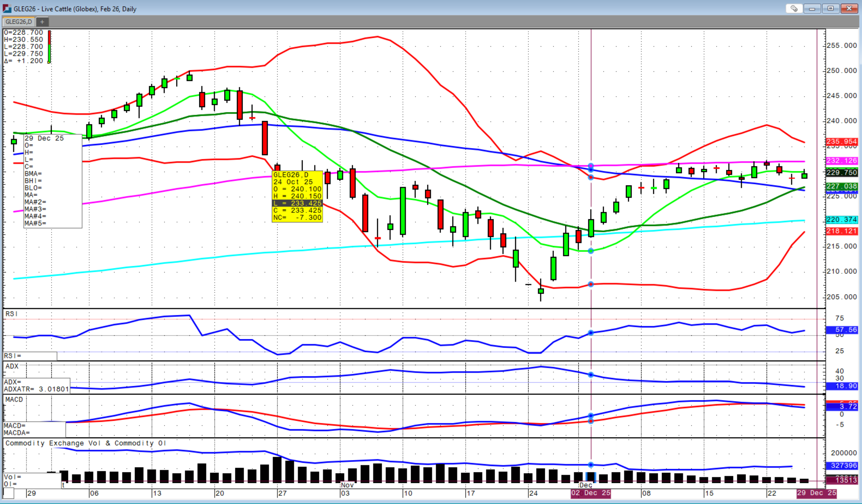Click the RSI study label
This screenshot has height=504, width=862.
[x=12, y=314]
